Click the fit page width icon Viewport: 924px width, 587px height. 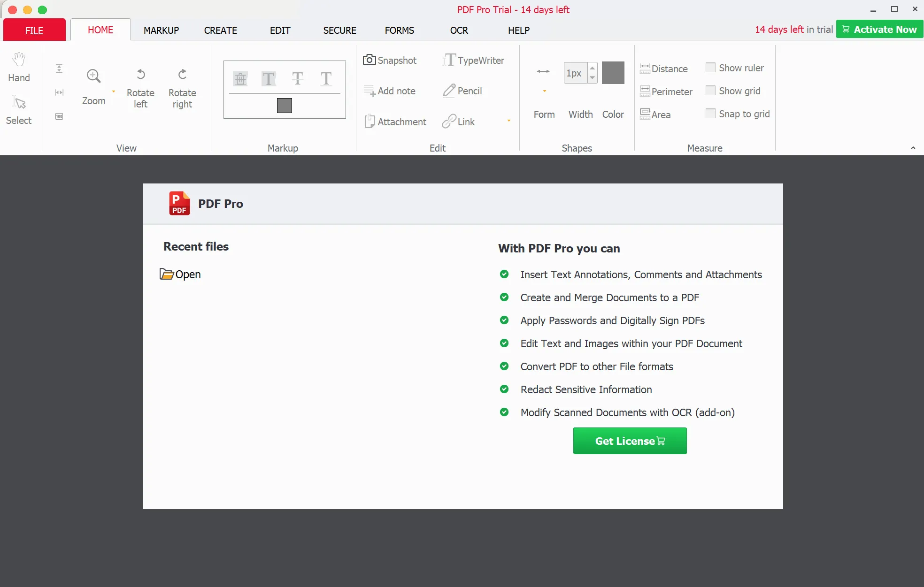coord(59,92)
